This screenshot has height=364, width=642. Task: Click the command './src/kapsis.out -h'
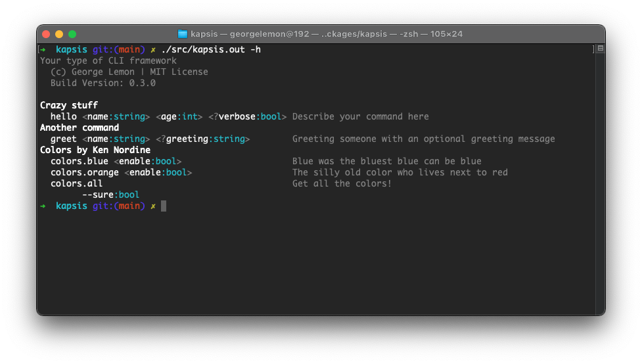211,49
